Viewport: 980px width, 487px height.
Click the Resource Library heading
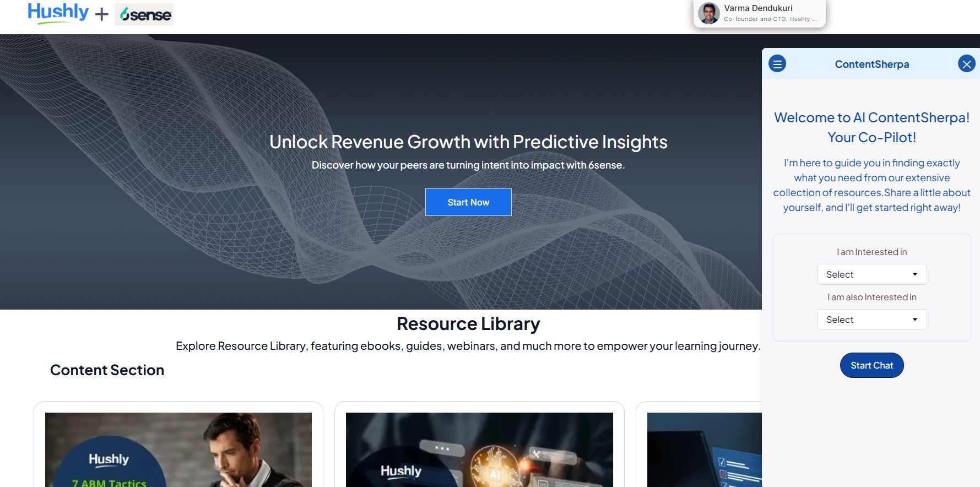point(468,324)
